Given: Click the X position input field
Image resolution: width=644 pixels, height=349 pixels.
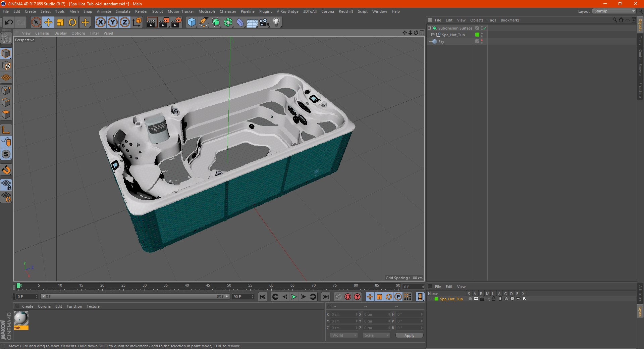Looking at the screenshot, I should (344, 314).
